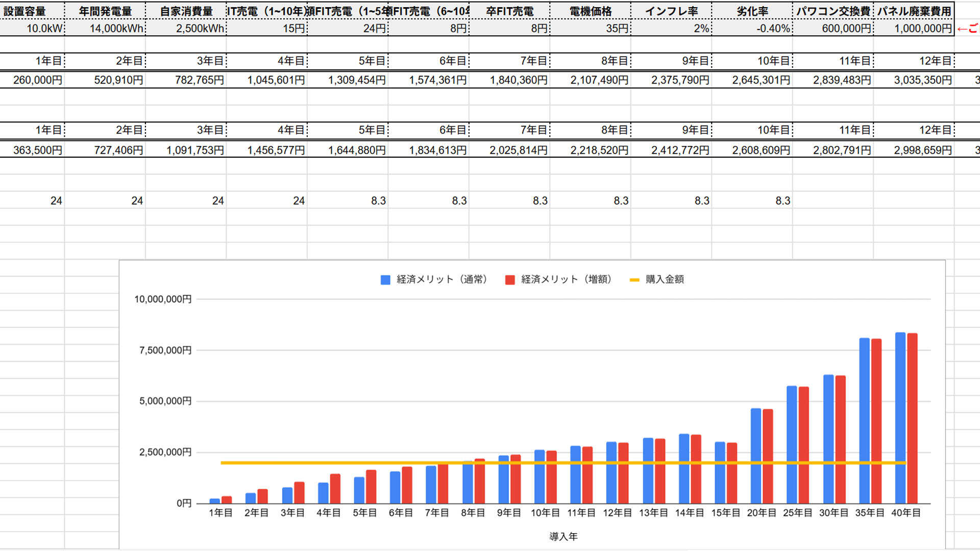This screenshot has height=551, width=980.
Task: Select the yellow 購入金額 legend entry
Action: pos(635,280)
